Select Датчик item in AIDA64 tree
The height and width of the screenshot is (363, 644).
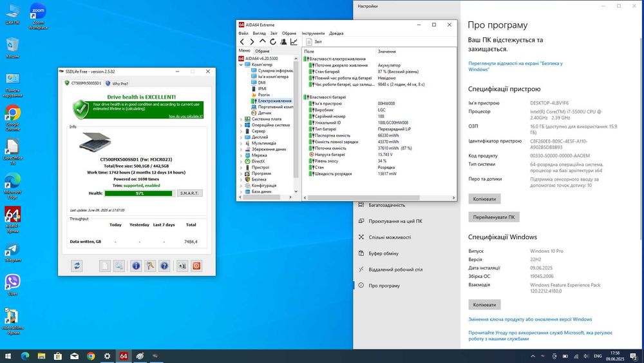click(265, 113)
